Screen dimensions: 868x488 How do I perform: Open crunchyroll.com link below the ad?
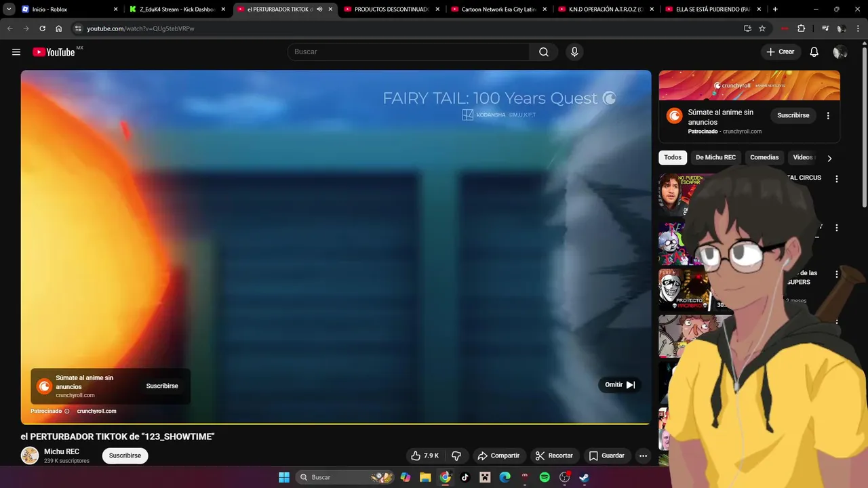click(x=96, y=411)
